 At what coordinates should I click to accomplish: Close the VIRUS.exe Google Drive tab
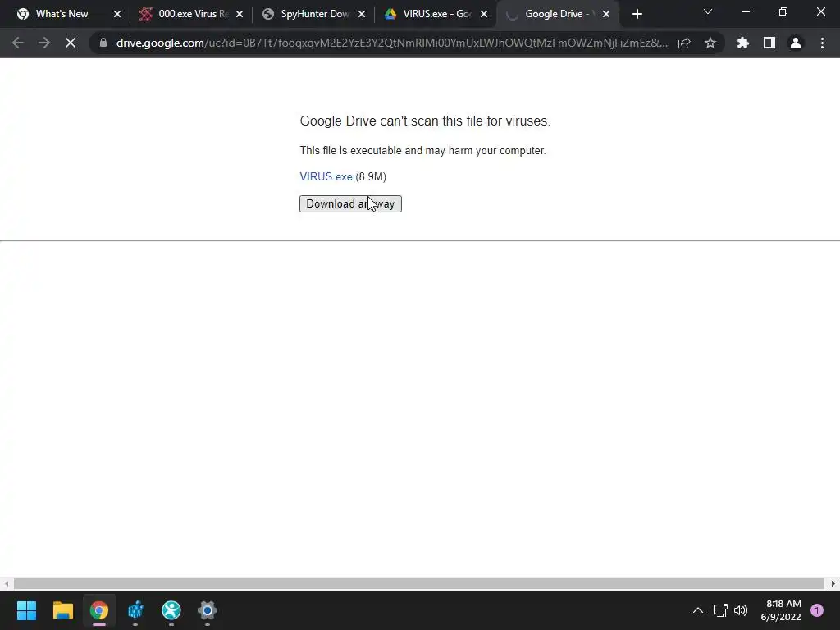point(484,14)
